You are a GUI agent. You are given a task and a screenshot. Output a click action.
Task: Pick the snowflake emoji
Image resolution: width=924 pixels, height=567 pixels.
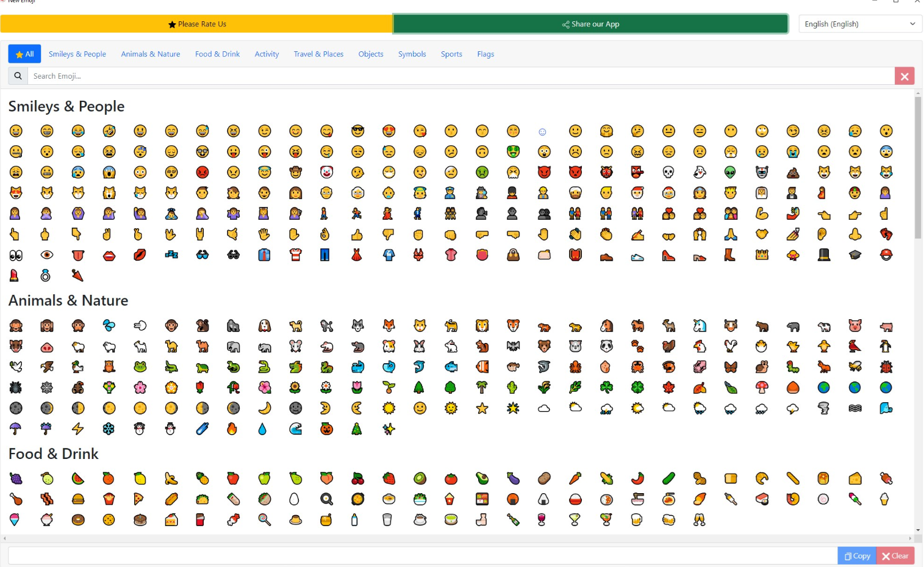tap(109, 429)
